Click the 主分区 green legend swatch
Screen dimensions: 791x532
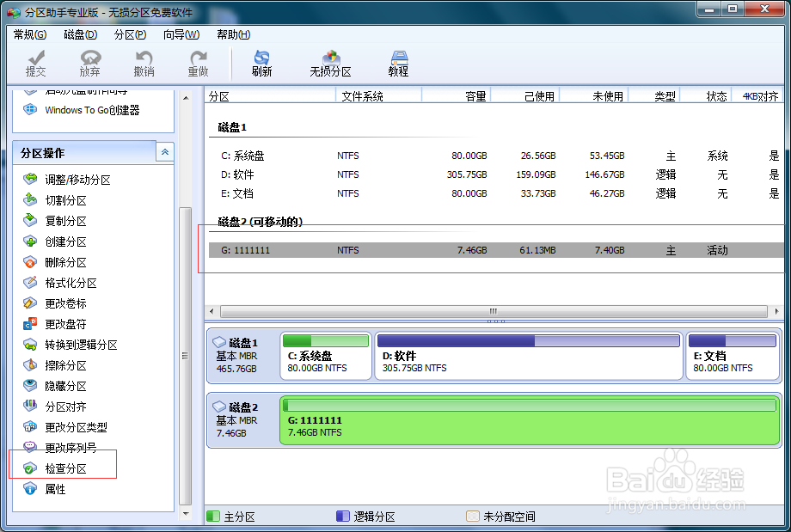pos(213,517)
